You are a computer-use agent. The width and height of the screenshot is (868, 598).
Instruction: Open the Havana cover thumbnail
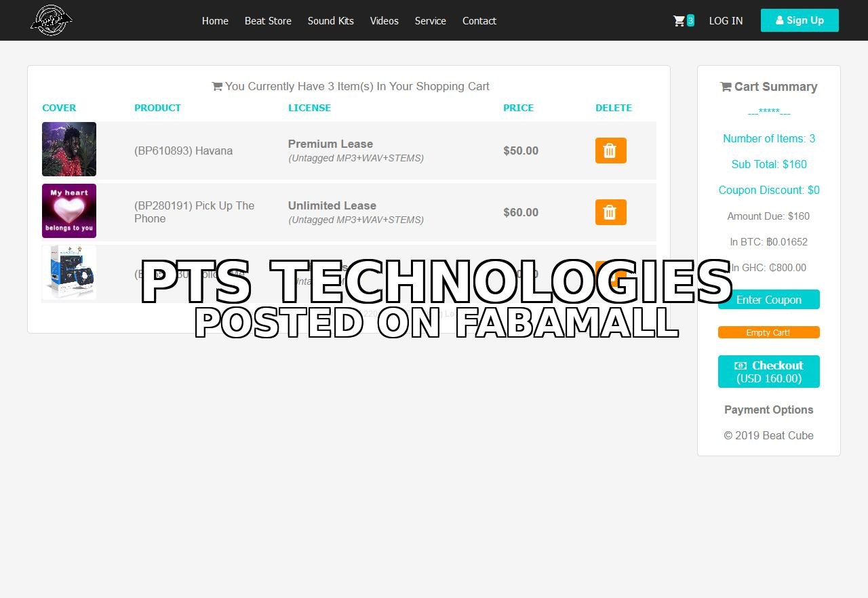point(69,149)
